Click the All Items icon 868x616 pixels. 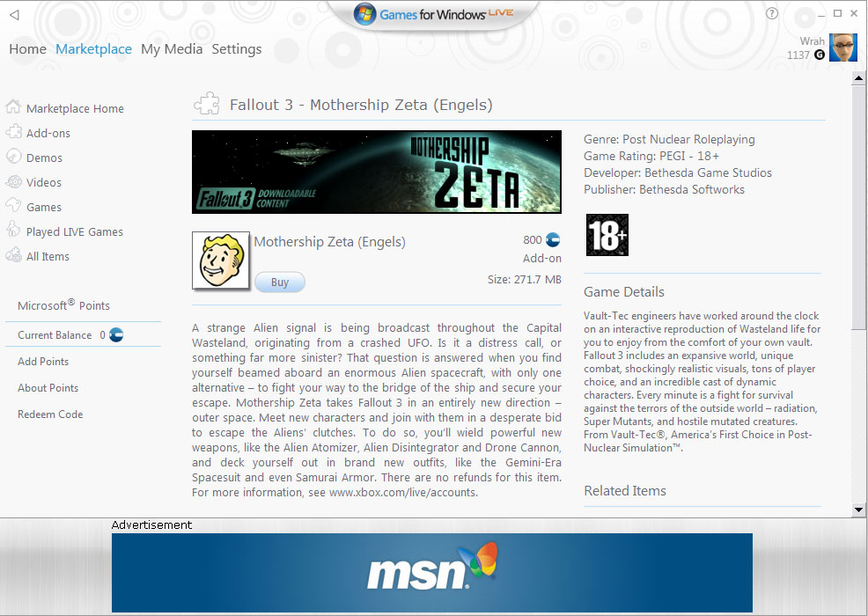pos(13,254)
